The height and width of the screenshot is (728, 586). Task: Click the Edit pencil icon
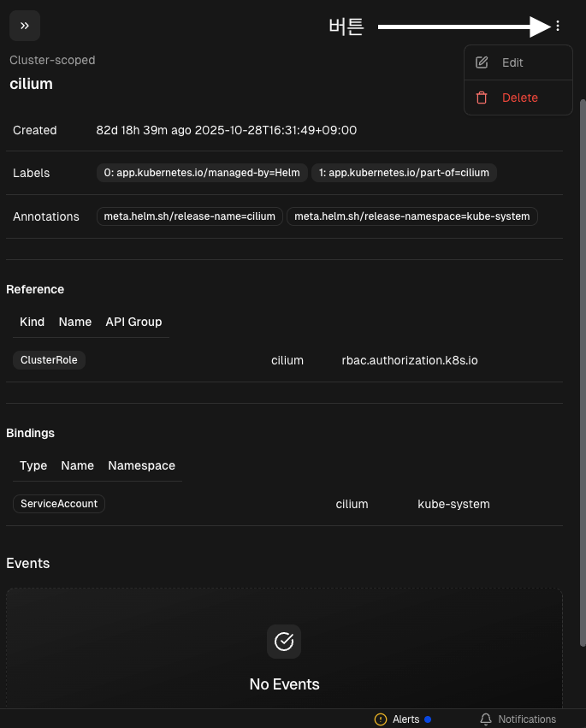click(482, 62)
